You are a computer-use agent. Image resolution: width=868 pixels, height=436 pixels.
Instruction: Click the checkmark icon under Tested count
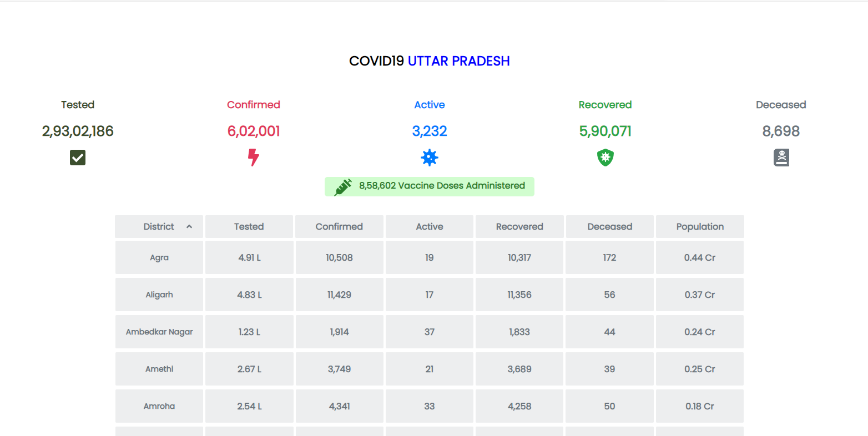pos(77,158)
